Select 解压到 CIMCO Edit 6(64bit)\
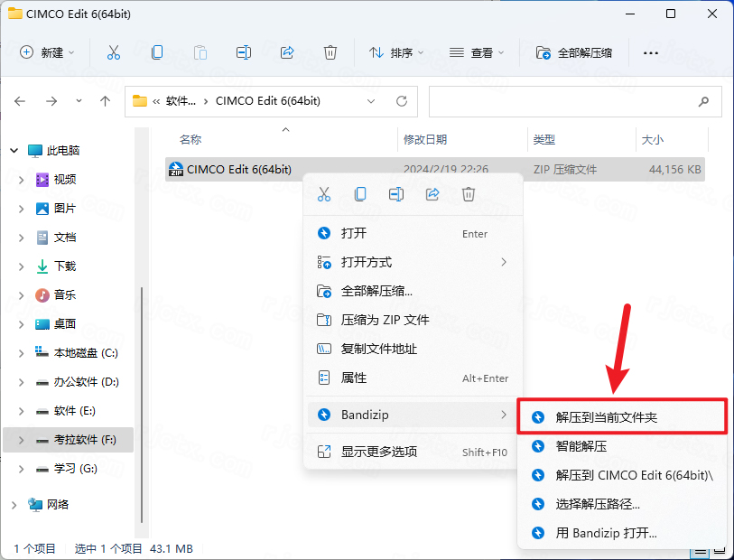Viewport: 734px width, 560px height. point(622,475)
